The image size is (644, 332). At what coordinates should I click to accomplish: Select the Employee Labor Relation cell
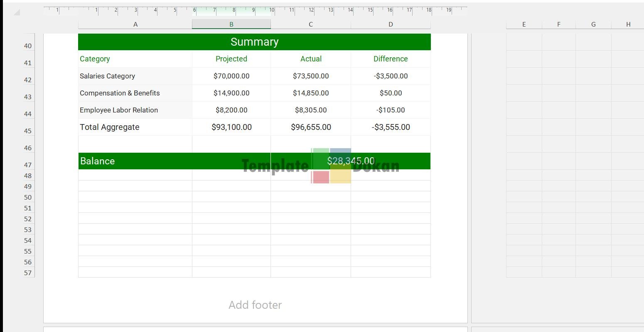point(135,110)
